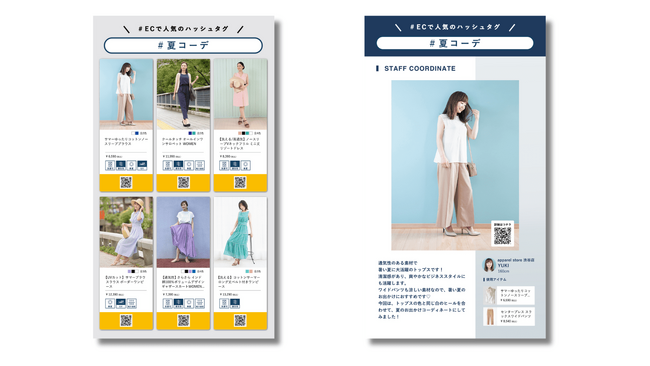Select the last feature icon on the purple skirt card
This screenshot has height=366, width=650.
tap(199, 303)
